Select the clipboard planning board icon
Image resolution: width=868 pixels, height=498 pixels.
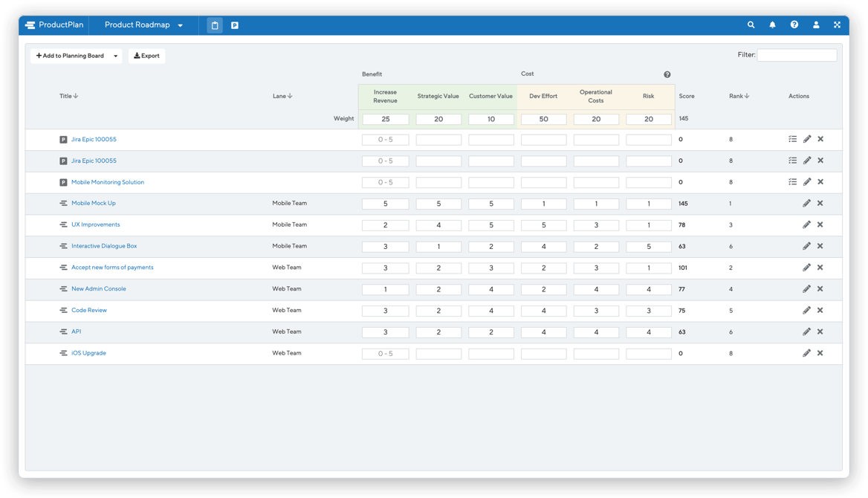tap(215, 25)
